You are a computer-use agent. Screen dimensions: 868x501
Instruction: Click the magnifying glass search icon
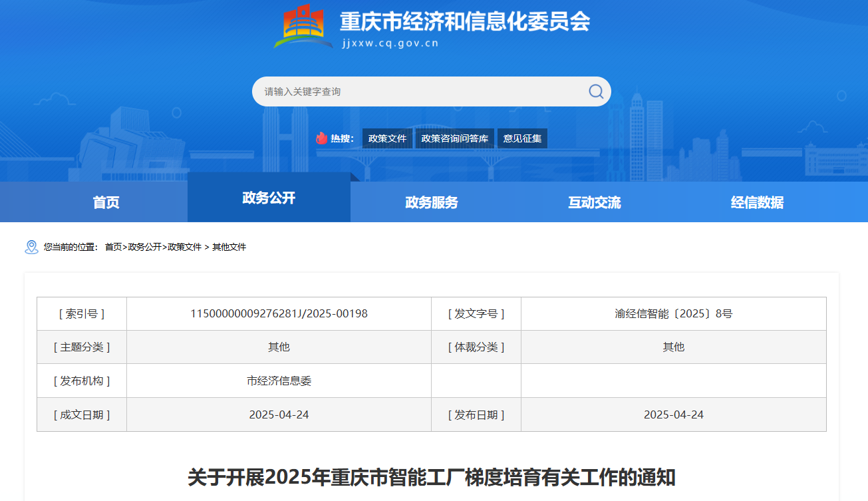[x=596, y=92]
